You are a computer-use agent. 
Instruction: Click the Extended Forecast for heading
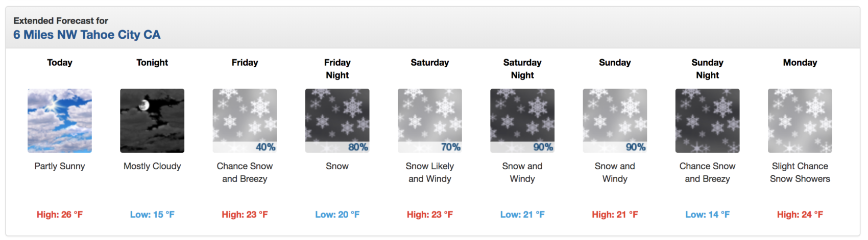click(x=61, y=21)
